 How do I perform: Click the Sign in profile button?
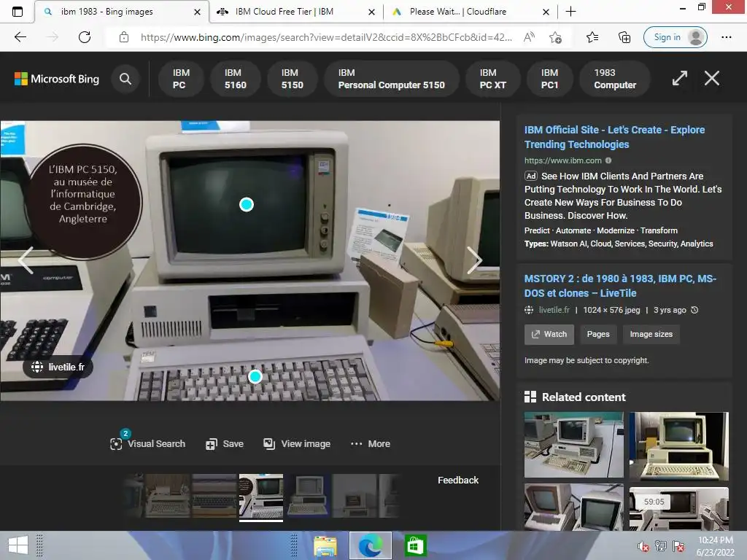coord(675,37)
